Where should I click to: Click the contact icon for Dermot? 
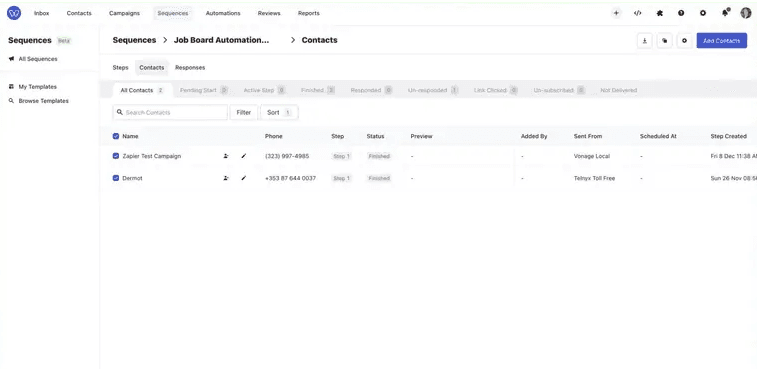226,178
